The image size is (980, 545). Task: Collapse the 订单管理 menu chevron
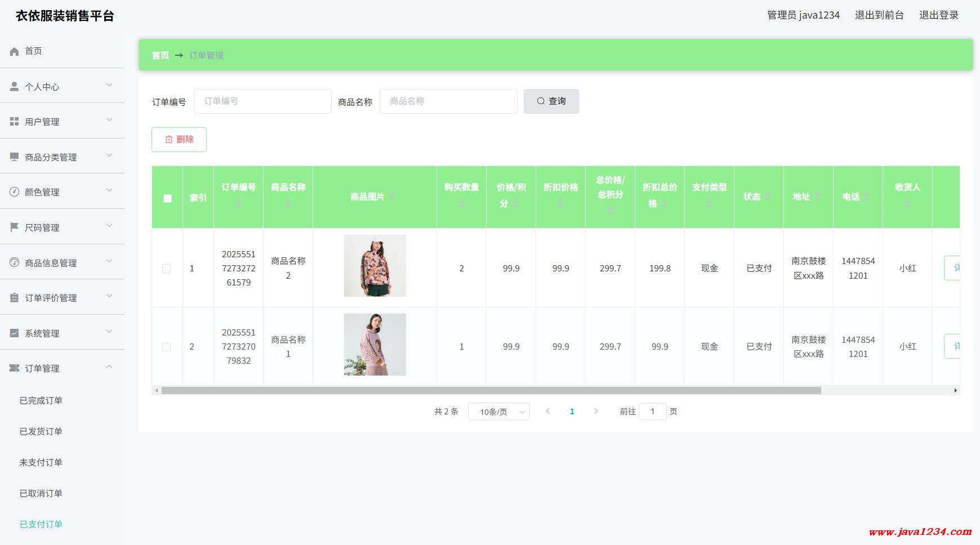109,367
